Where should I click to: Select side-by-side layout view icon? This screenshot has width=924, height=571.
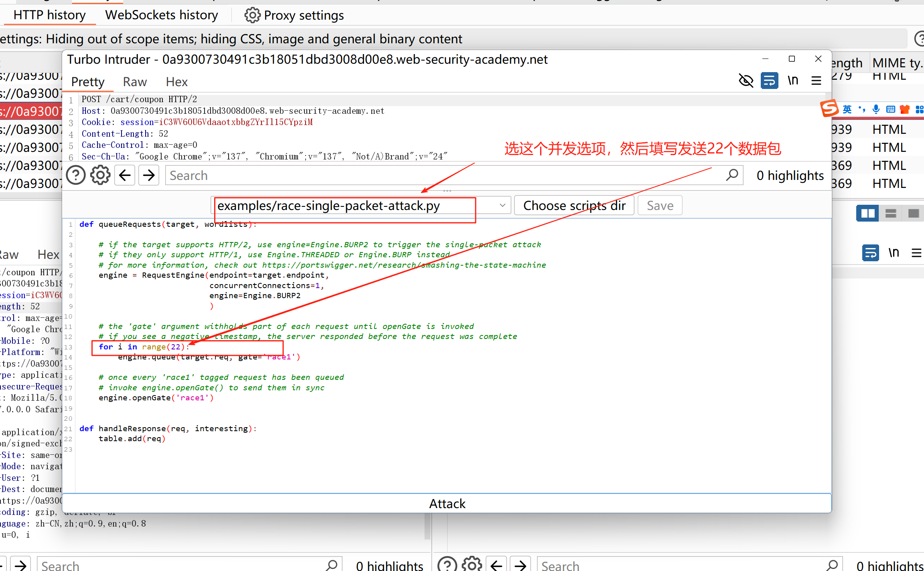[867, 213]
